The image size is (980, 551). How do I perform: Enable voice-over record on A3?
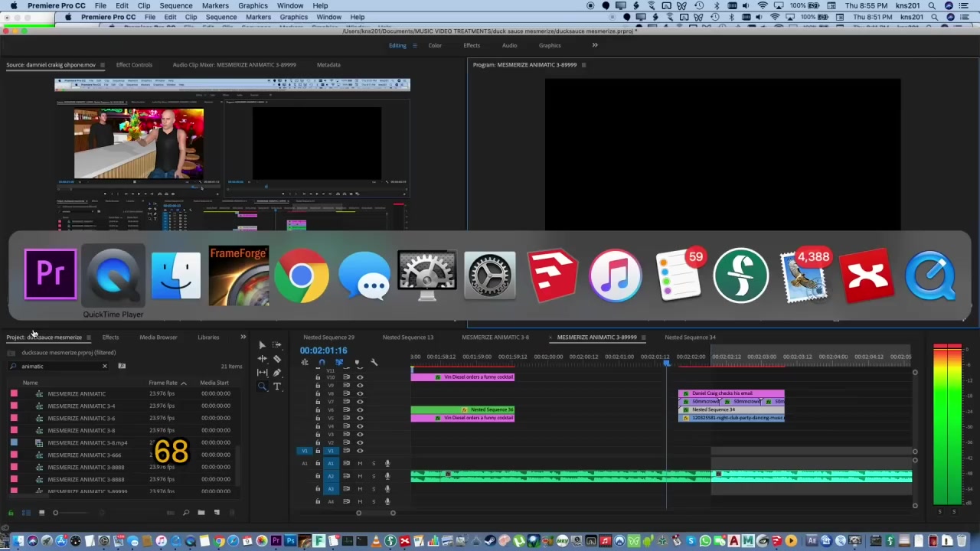387,488
